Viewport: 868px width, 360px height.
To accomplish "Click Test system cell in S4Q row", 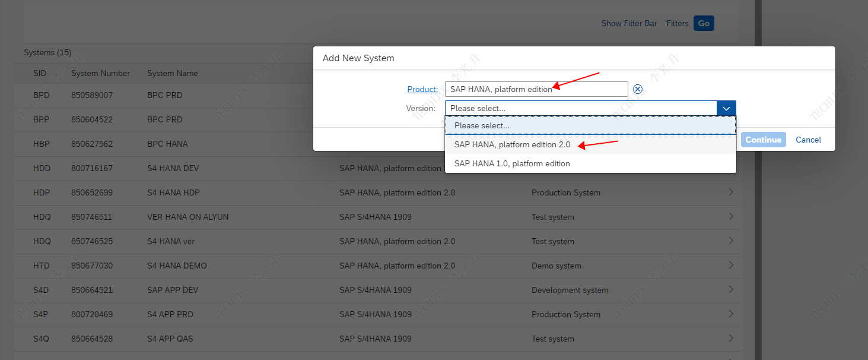I will [x=553, y=339].
